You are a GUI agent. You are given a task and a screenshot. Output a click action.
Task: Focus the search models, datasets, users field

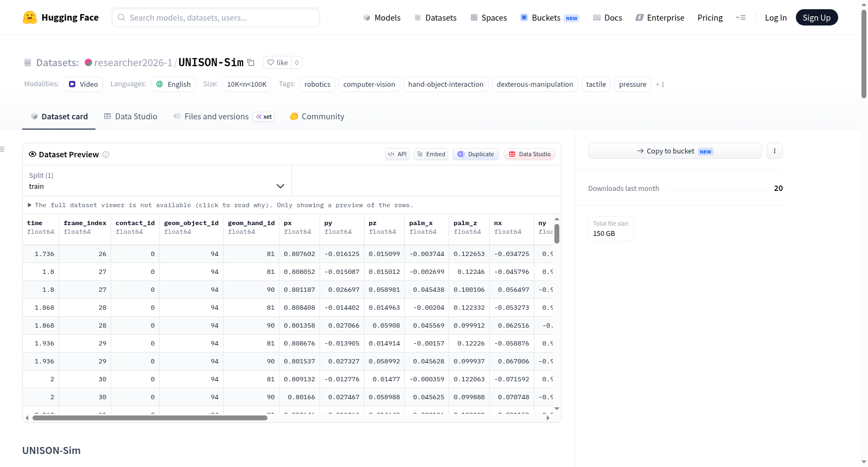(x=216, y=17)
